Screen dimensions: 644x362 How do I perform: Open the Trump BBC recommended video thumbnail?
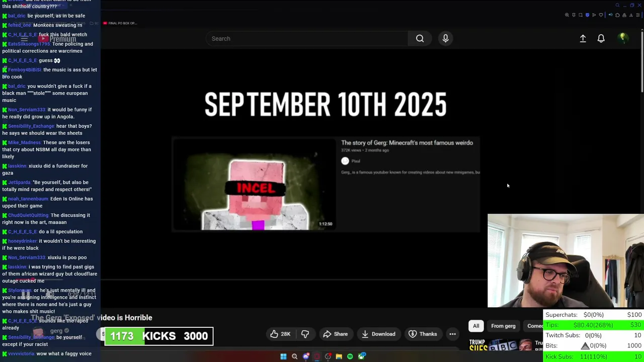(x=500, y=345)
